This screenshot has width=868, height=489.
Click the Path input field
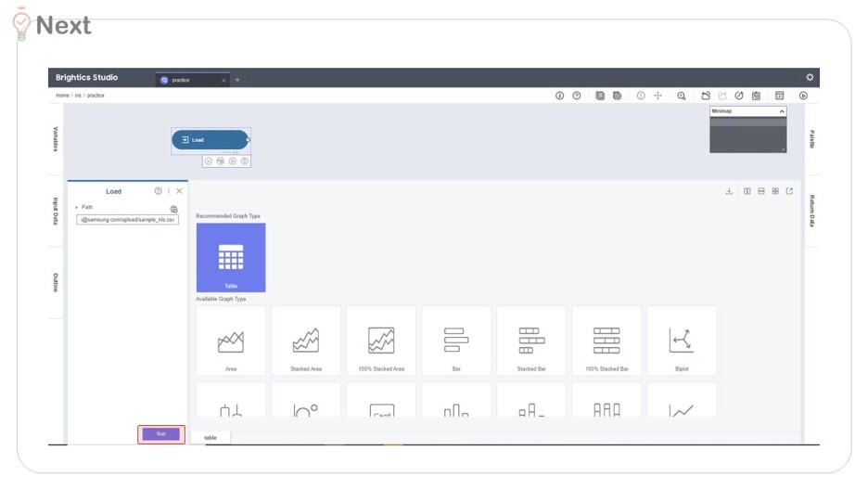point(127,220)
